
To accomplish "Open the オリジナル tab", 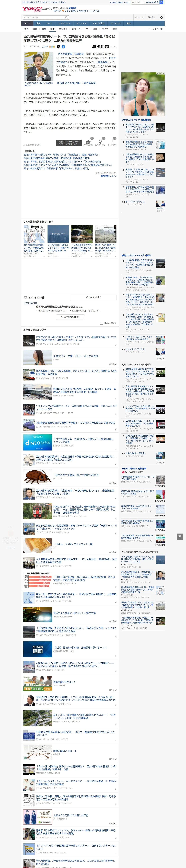I will pyautogui.click(x=81, y=24).
